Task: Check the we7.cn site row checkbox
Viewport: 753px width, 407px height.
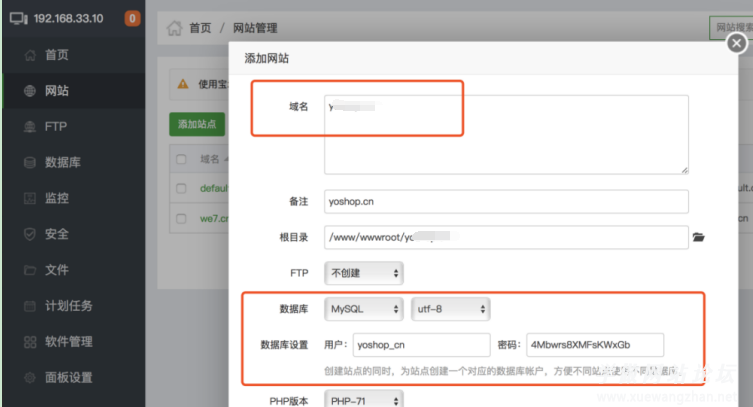Action: click(x=181, y=218)
